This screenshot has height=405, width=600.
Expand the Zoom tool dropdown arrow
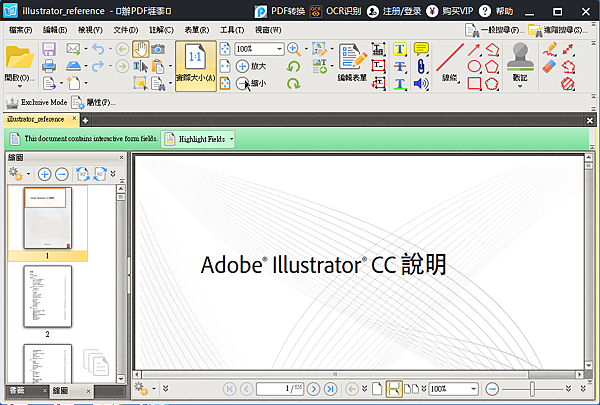[x=306, y=49]
